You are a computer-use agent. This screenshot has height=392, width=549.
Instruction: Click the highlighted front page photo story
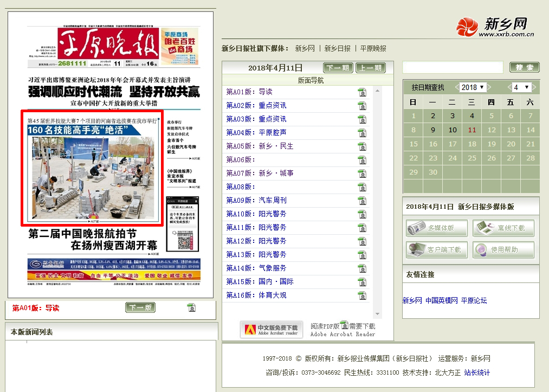coord(92,168)
